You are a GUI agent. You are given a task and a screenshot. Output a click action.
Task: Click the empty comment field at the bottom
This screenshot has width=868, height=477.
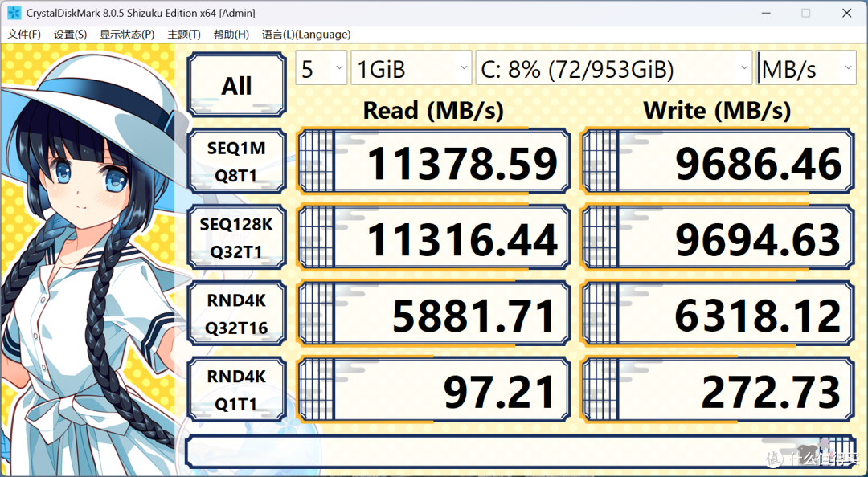521,451
